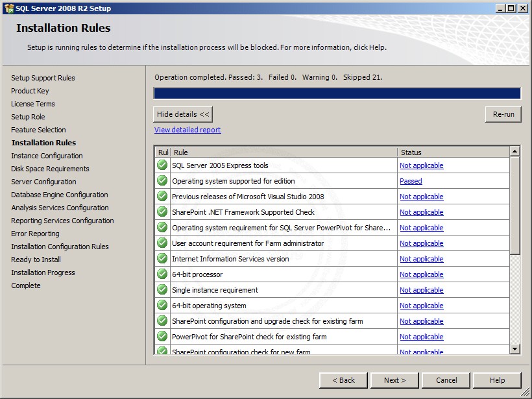Open Not applicable status for 64-bit operating system
This screenshot has width=532, height=399.
[422, 306]
